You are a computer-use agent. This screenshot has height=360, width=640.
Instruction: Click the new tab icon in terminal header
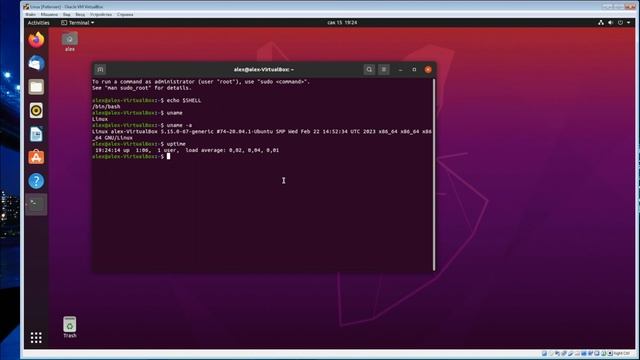click(100, 69)
